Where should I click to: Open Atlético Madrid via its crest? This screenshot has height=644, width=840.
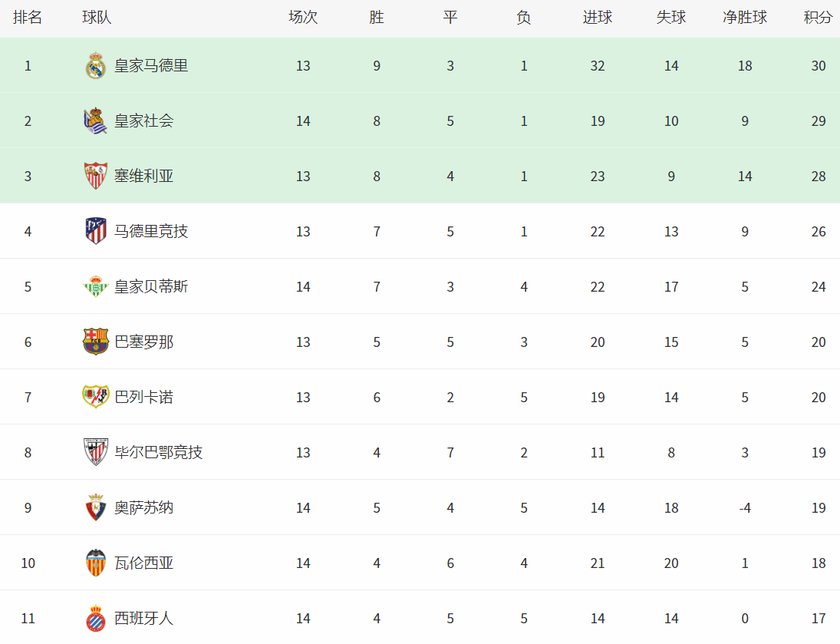click(96, 231)
